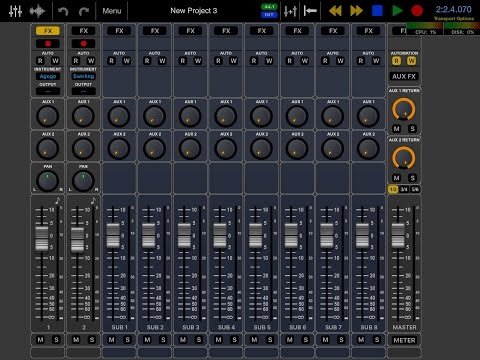Viewport: 480px width, 360px height.
Task: Open the Swirling instrument selector
Action: point(83,76)
